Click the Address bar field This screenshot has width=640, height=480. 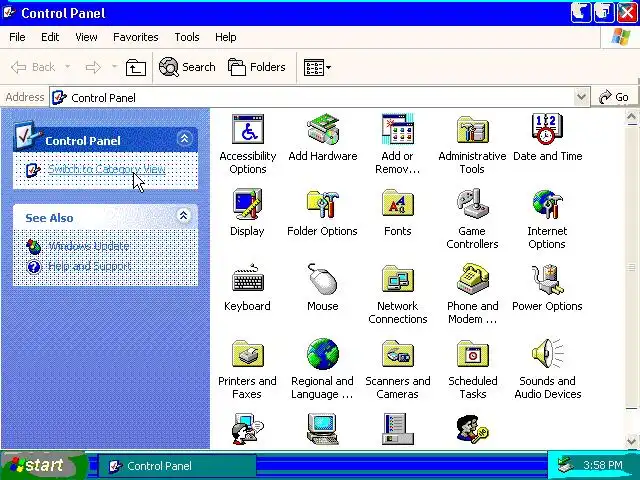320,98
